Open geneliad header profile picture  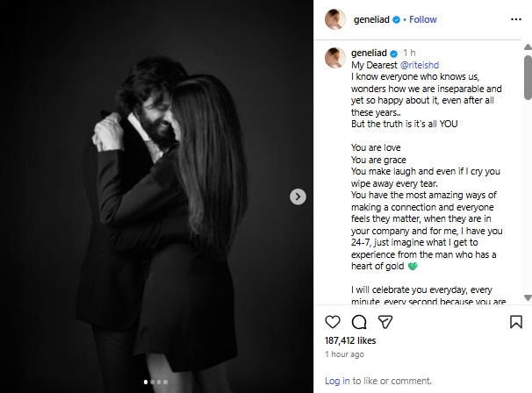click(x=335, y=19)
